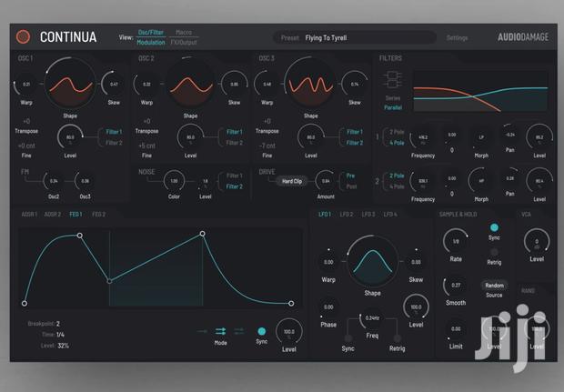Click the Sample & Hold Smooth knob
Image resolution: width=564 pixels, height=392 pixels.
[456, 286]
